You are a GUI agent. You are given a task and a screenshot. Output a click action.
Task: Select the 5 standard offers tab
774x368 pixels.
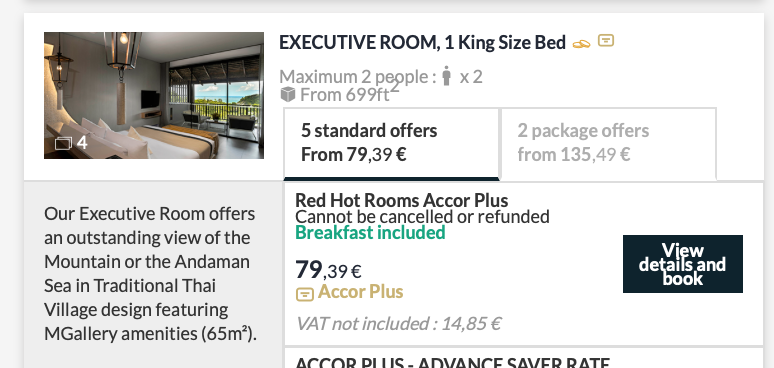391,144
